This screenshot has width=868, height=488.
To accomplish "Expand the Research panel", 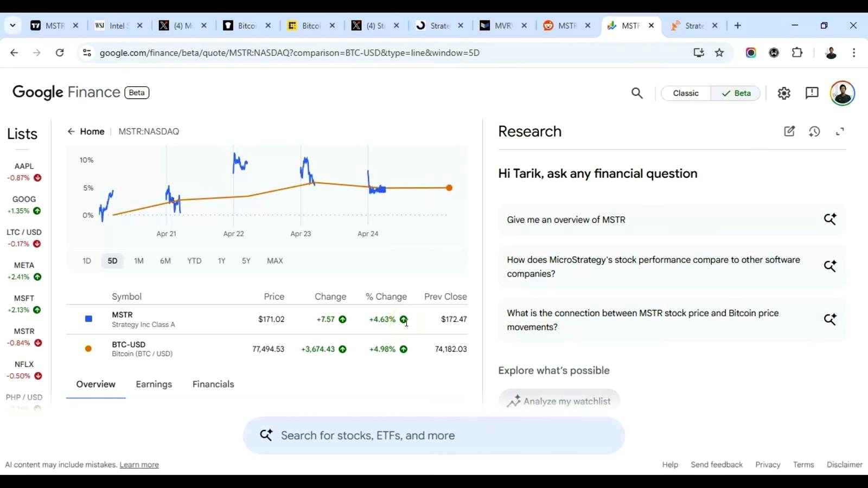I will click(x=840, y=131).
